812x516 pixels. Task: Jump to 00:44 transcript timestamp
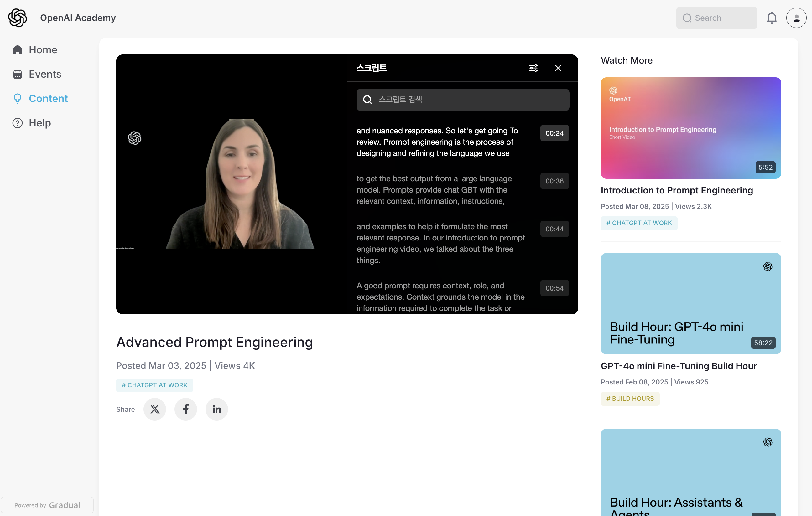554,229
